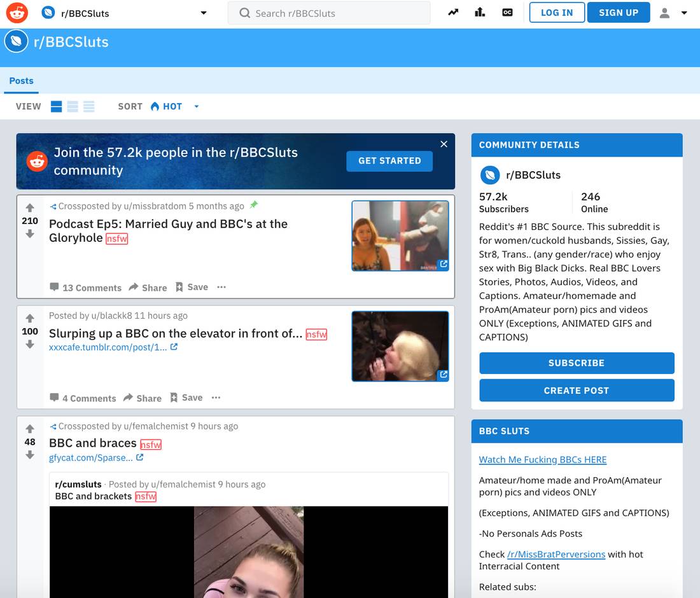Viewport: 700px width, 598px height.
Task: Open the popular trending arrow icon
Action: click(453, 13)
